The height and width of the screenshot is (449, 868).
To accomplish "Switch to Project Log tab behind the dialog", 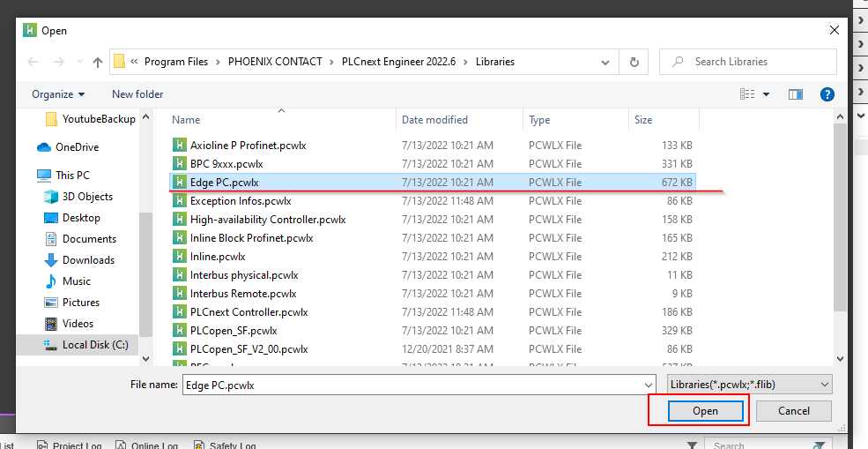I will [x=70, y=445].
